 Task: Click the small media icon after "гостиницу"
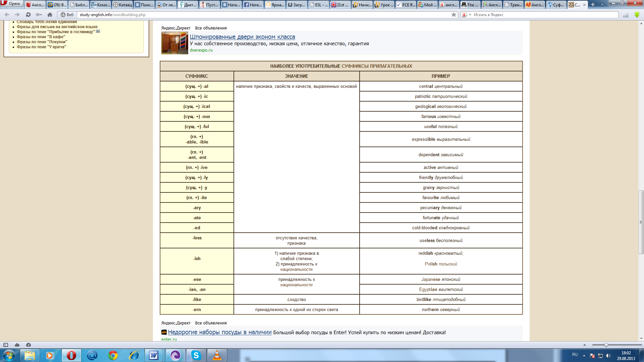98,32
